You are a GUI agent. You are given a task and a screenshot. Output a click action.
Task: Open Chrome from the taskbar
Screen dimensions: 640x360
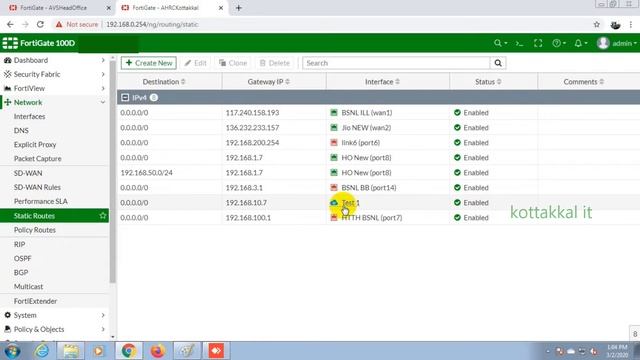click(x=129, y=351)
